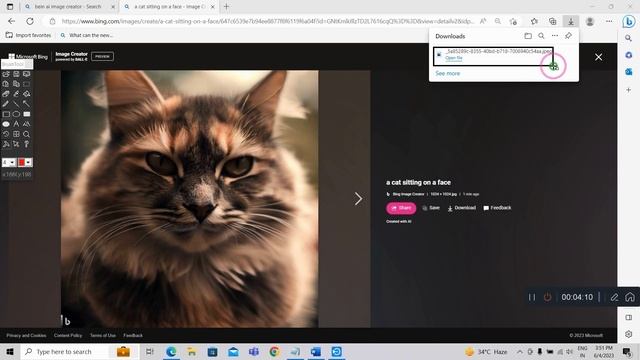Click the Download button under image title
The image size is (640, 360).
[462, 208]
